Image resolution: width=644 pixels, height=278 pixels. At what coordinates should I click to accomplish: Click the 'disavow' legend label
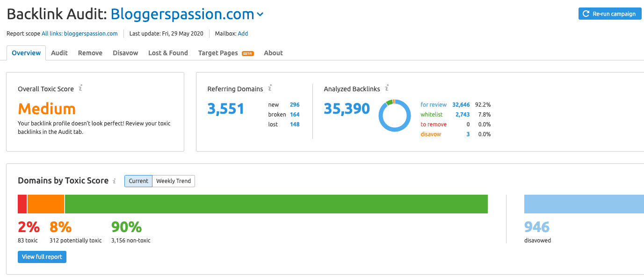point(431,134)
